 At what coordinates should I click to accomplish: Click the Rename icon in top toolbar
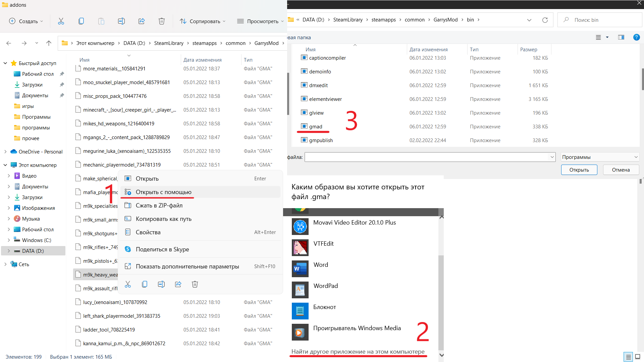pyautogui.click(x=121, y=21)
